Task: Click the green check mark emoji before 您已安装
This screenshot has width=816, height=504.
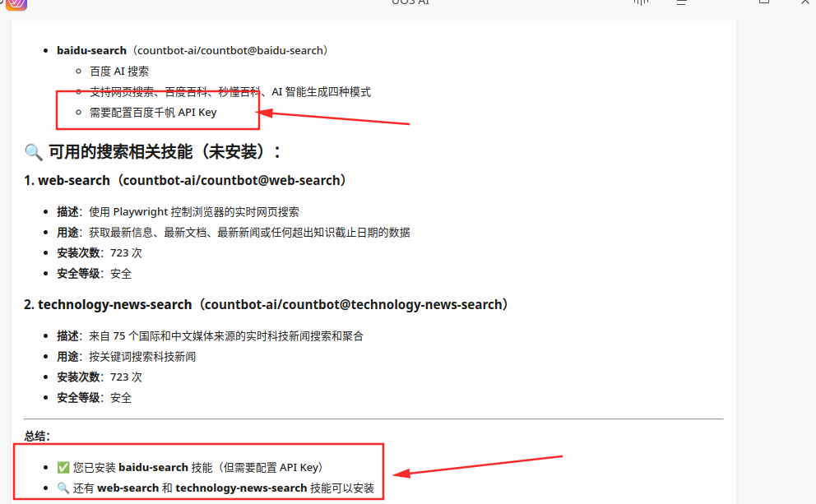Action: [x=63, y=468]
